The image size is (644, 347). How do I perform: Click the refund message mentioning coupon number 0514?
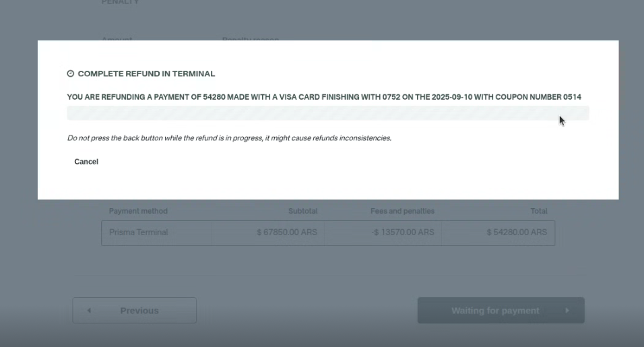324,97
